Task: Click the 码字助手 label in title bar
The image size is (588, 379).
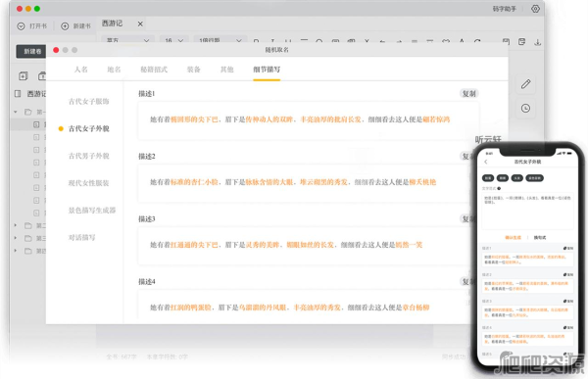Action: pos(504,9)
